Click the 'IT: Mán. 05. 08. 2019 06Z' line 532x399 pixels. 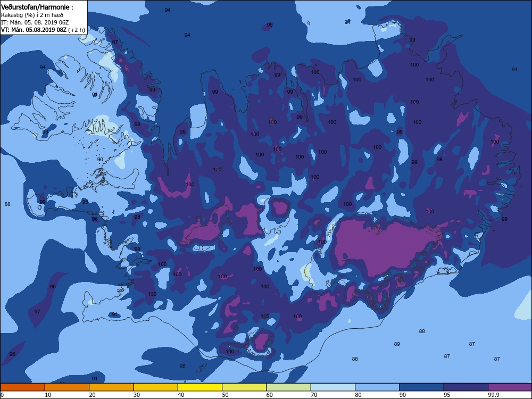pos(35,22)
